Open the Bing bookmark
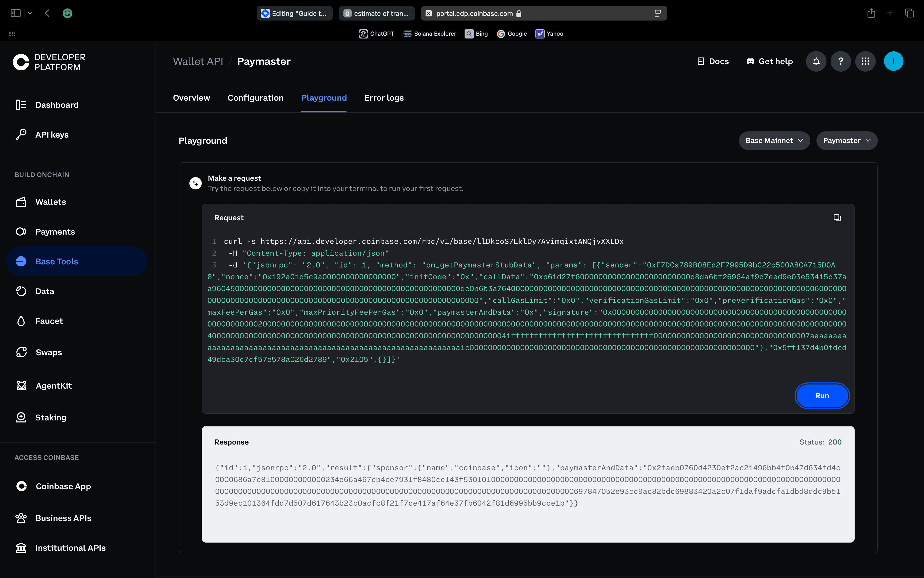Screen dimensions: 924x578 [x=476, y=34]
